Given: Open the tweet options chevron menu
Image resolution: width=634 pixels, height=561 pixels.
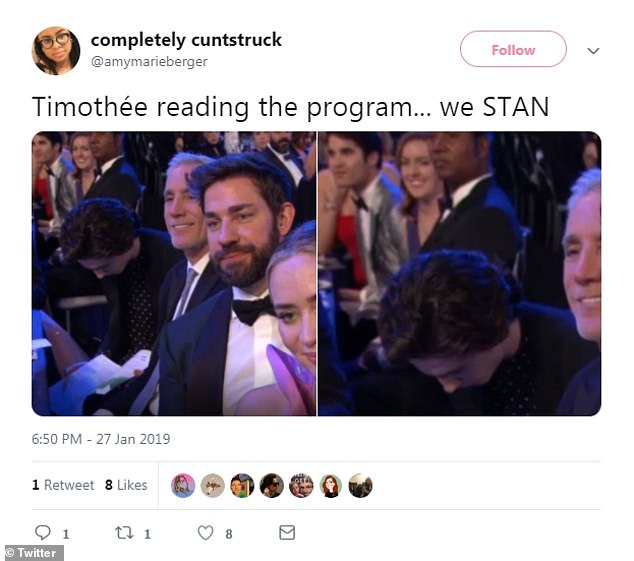Looking at the screenshot, I should [x=593, y=51].
